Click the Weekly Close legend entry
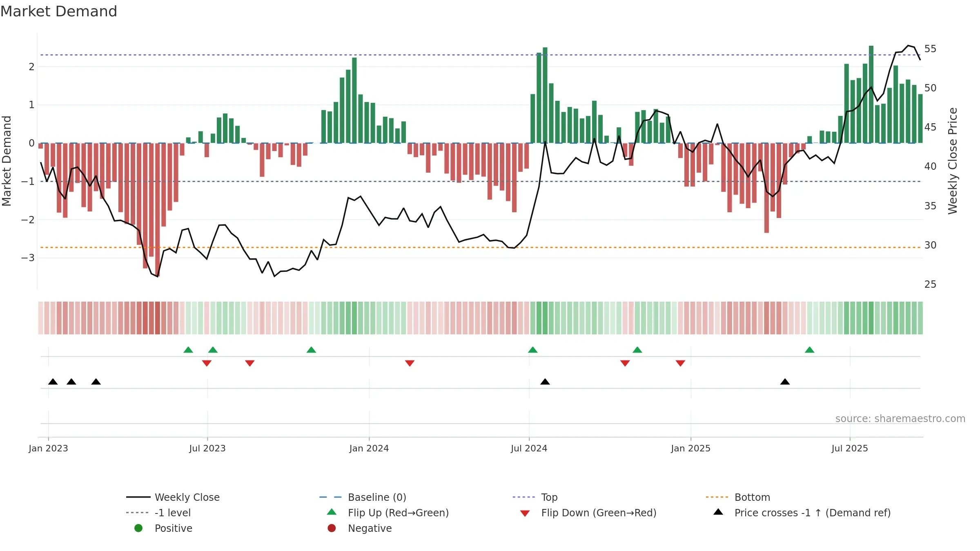 coord(173,497)
